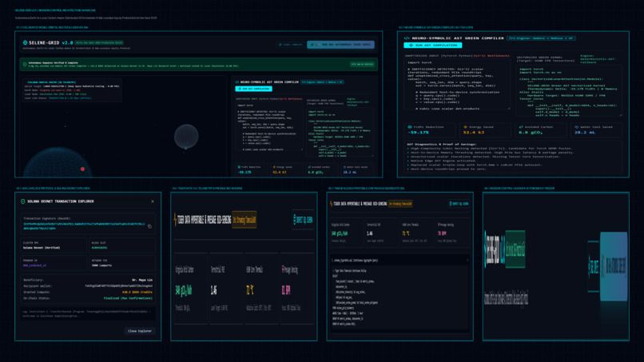Click the Close Explorer button
The width and height of the screenshot is (644, 362).
(x=140, y=331)
